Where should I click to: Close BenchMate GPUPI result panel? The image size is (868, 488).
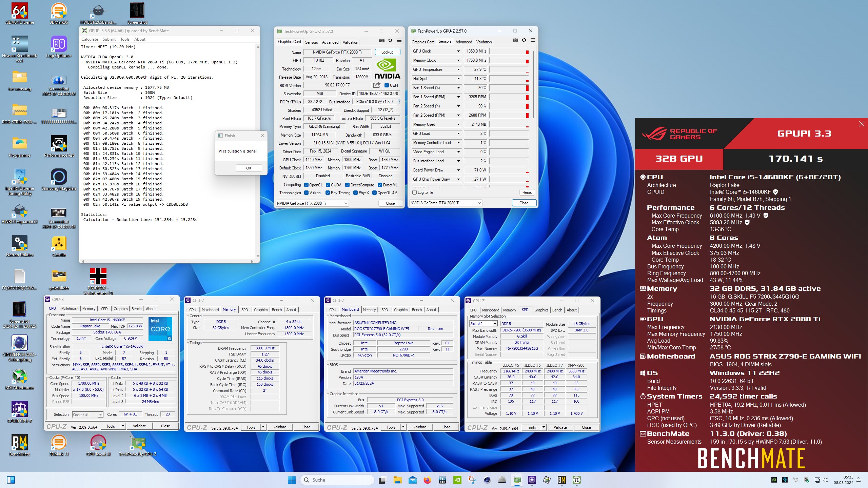(862, 124)
